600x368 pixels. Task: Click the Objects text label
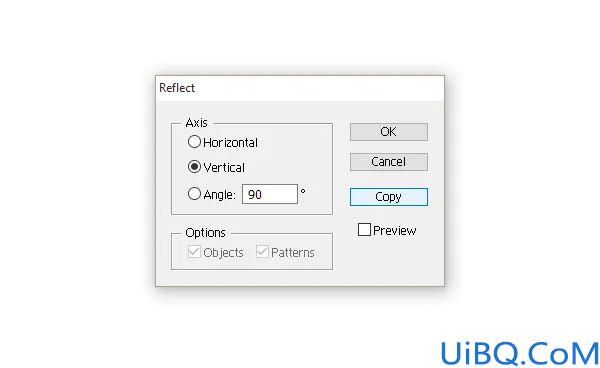(x=223, y=253)
